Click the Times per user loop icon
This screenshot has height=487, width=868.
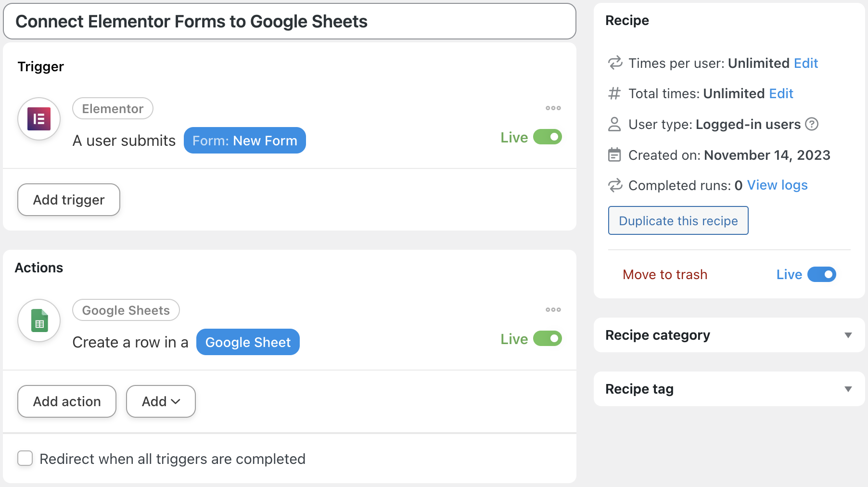(x=615, y=63)
